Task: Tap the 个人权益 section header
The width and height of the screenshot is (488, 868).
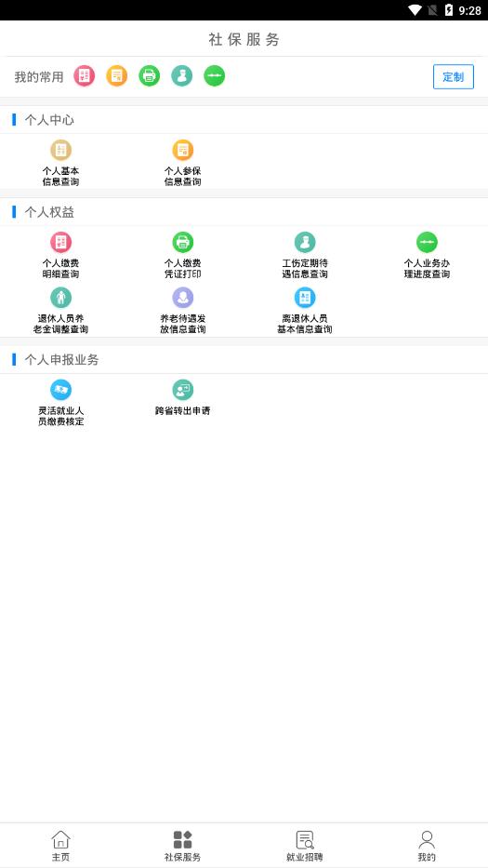Action: [49, 212]
